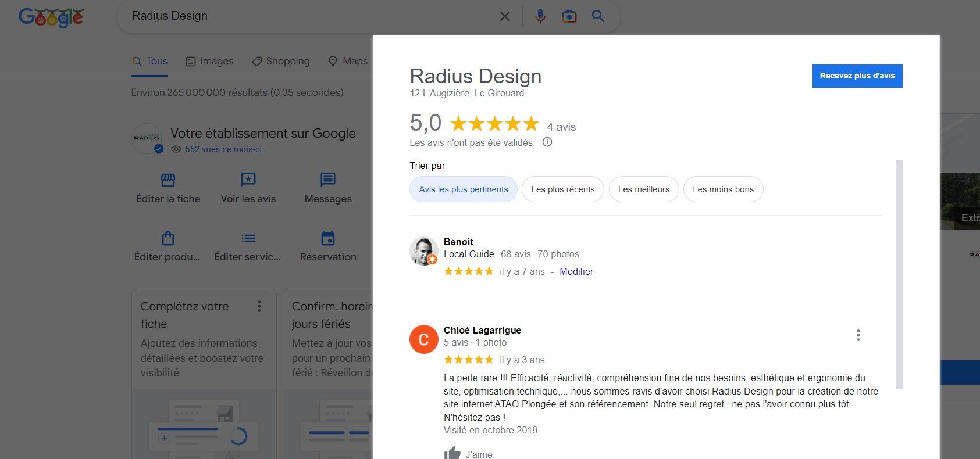Sort reviews by Les plus récents
This screenshot has width=980, height=459.
tap(563, 189)
